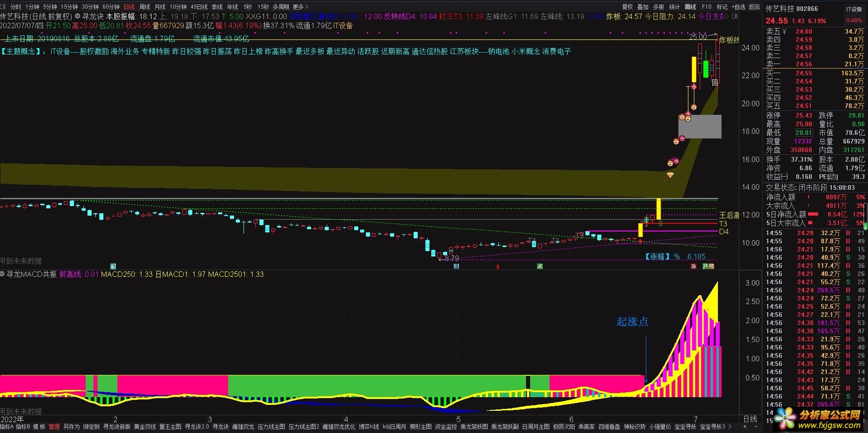Apply the 雌雄双龙 template
Image resolution: width=868 pixels, height=433 pixels.
tap(243, 427)
